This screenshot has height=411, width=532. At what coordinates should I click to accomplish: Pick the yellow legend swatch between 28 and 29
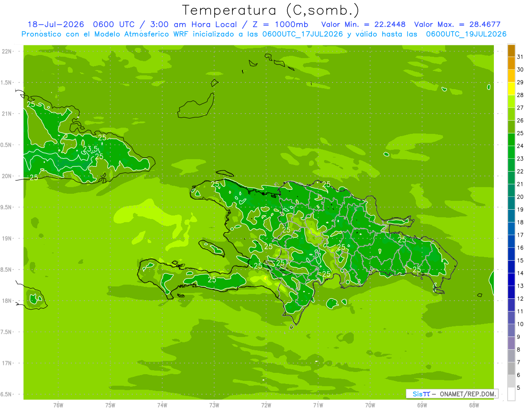coord(512,89)
